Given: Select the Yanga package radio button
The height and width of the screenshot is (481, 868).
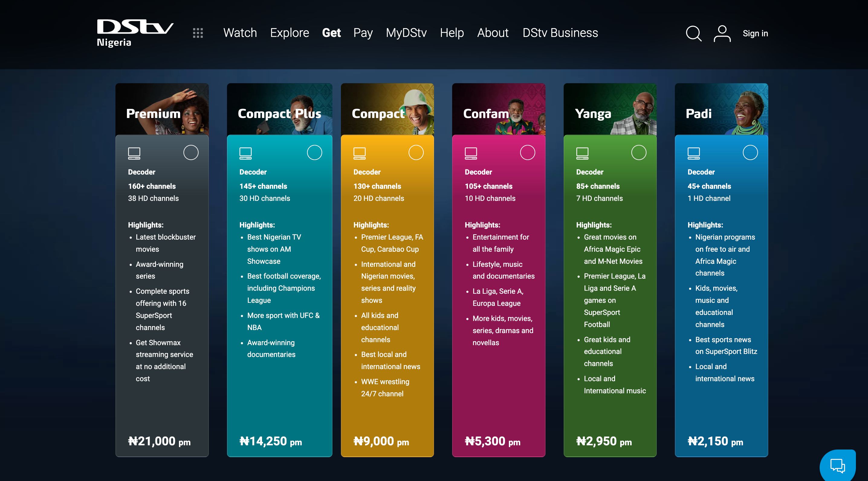Looking at the screenshot, I should 639,152.
